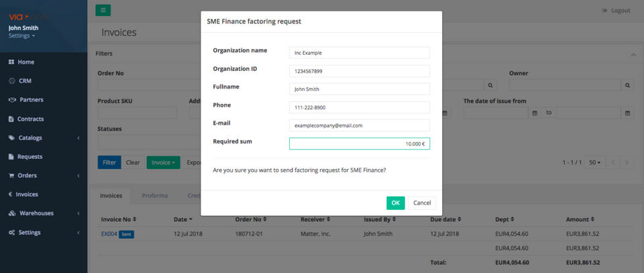Viewport: 644px width, 273px height.
Task: Click the Owner search magnifier icon
Action: (628, 85)
